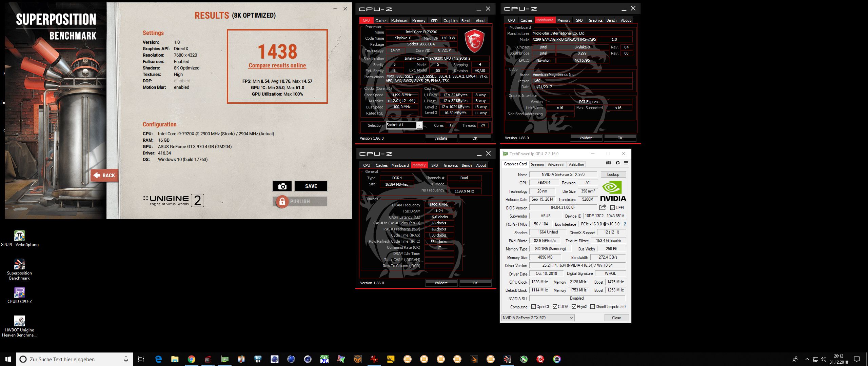Open Task View from the taskbar

(x=141, y=359)
